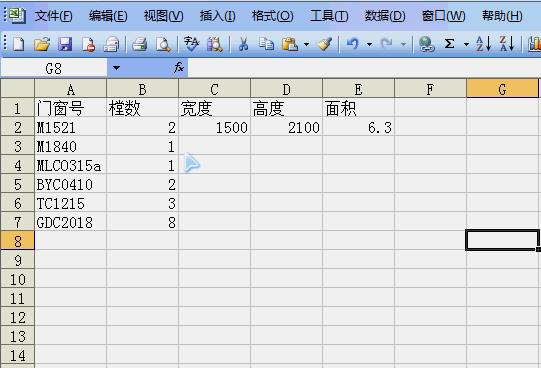Open the 帮助(H) menu
541x368 pixels.
point(502,16)
